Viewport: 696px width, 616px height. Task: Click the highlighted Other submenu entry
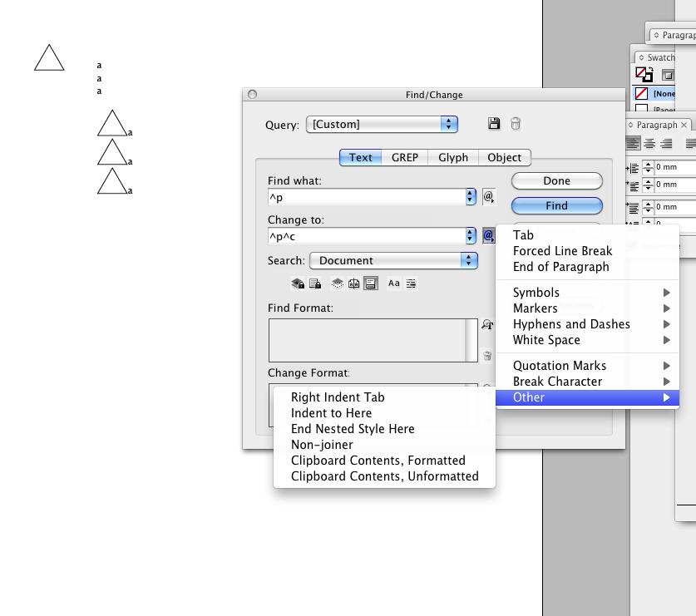tap(587, 397)
